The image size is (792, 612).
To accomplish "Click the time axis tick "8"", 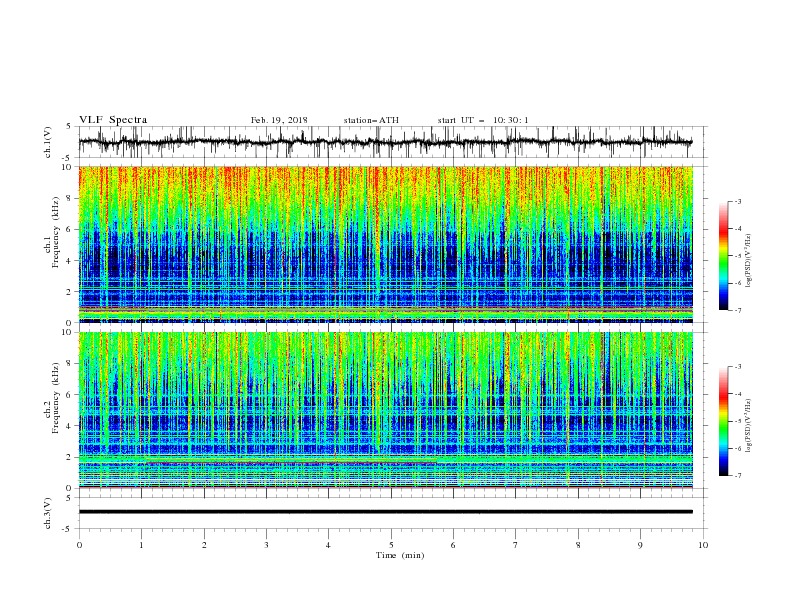I will click(x=578, y=545).
